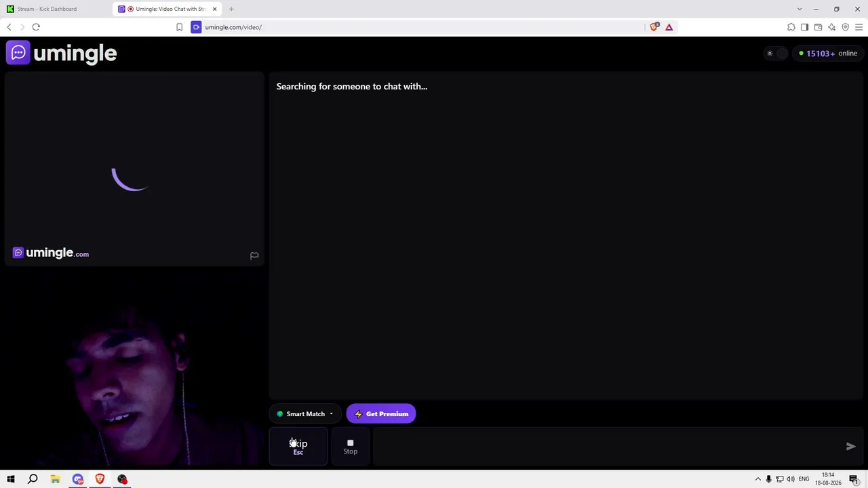Go back in browser history
The width and height of the screenshot is (868, 488).
(x=9, y=27)
